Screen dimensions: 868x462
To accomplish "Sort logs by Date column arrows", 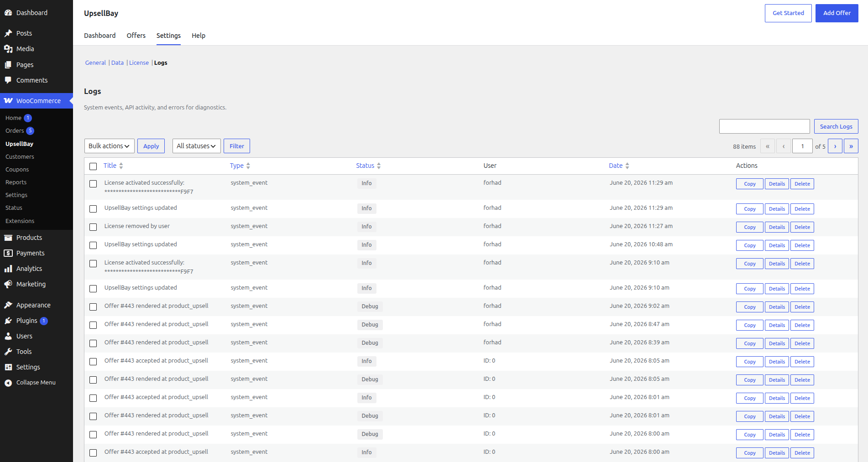I will (627, 166).
